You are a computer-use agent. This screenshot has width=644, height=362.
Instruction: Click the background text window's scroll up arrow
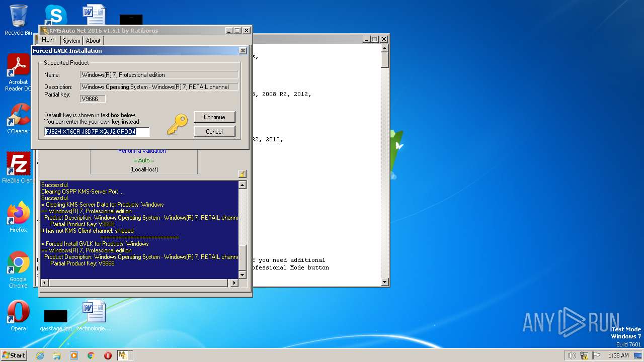(385, 49)
